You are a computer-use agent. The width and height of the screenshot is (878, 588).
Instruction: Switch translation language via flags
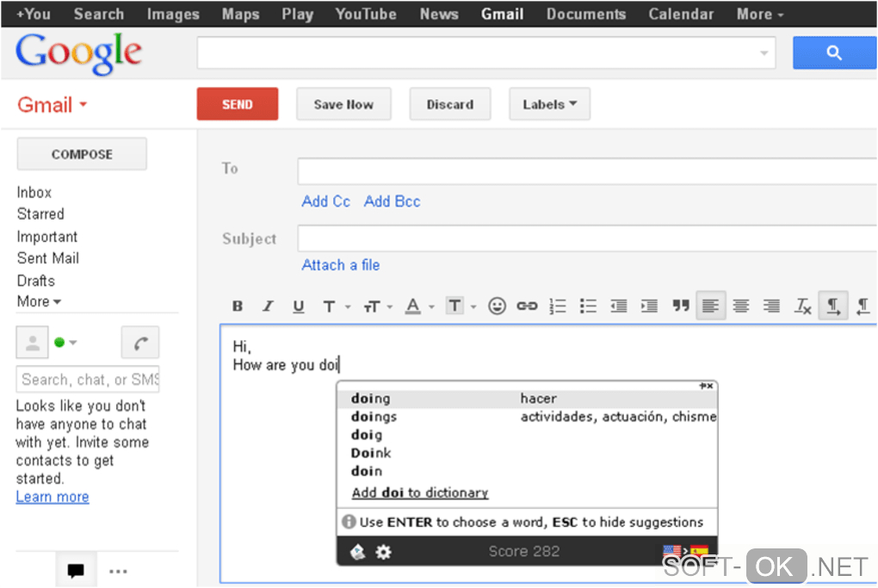685,552
